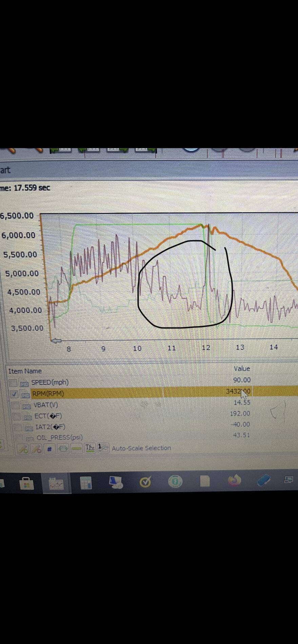Viewport: 298px width, 644px height.
Task: Click the Item Name column header
Action: [25, 371]
